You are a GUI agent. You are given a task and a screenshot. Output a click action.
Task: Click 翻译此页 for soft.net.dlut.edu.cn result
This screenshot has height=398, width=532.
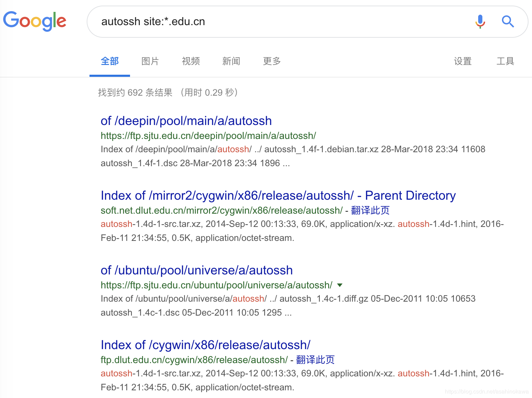pos(370,210)
